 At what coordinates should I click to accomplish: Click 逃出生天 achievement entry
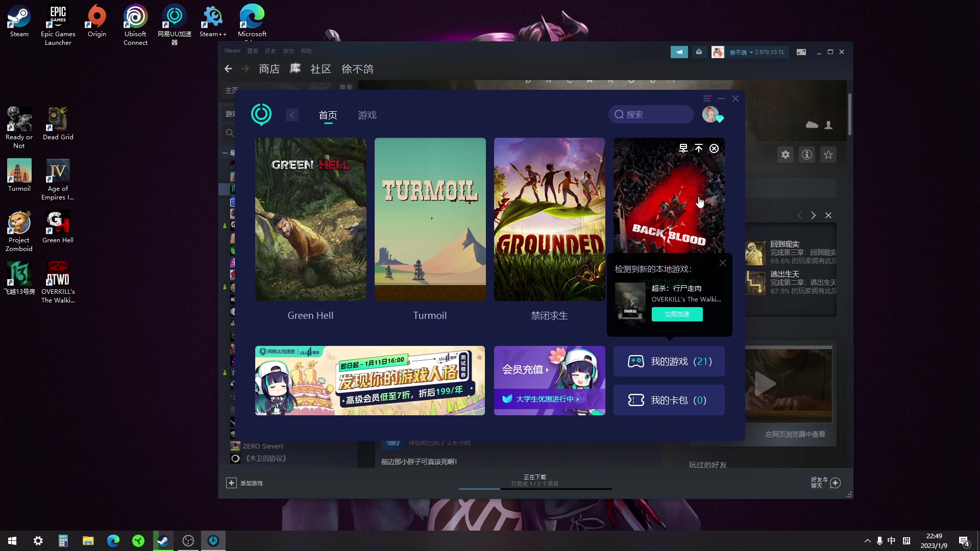(x=791, y=283)
